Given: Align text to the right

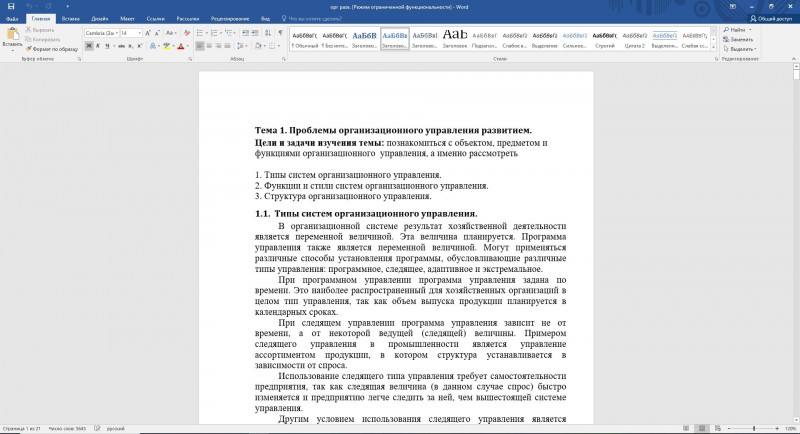Looking at the screenshot, I should click(x=218, y=46).
